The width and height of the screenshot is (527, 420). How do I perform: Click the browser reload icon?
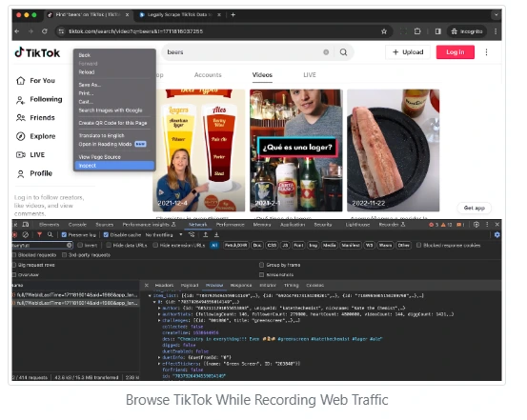(x=45, y=31)
